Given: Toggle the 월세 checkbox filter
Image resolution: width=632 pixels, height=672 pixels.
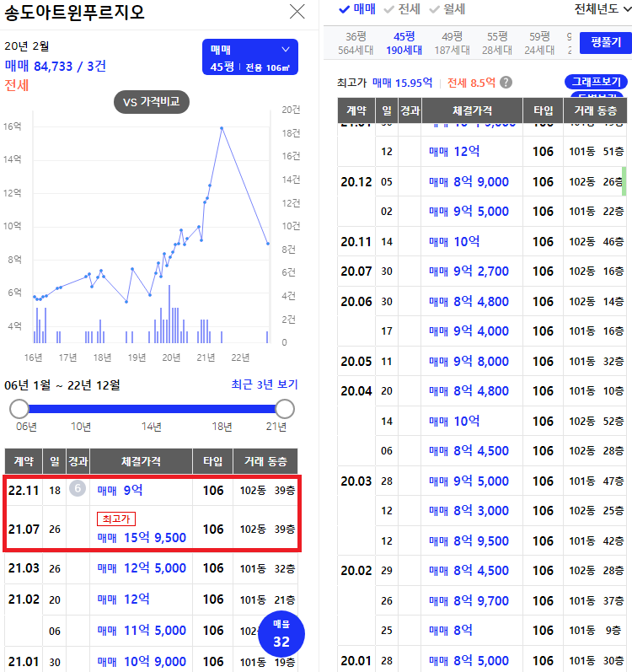Looking at the screenshot, I should [x=447, y=9].
